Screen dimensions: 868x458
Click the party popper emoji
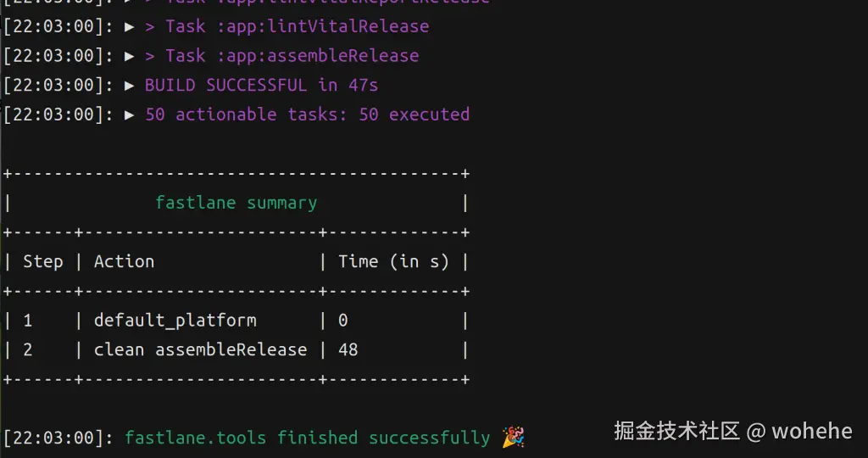(x=513, y=438)
